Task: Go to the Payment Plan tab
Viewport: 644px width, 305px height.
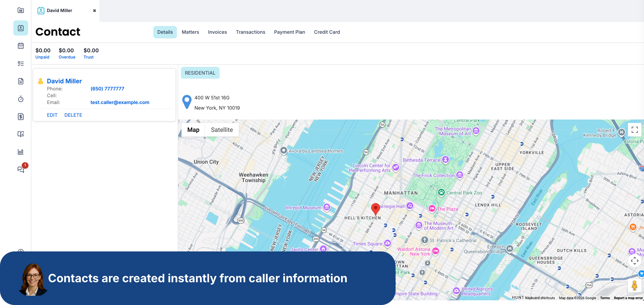Action: (289, 32)
